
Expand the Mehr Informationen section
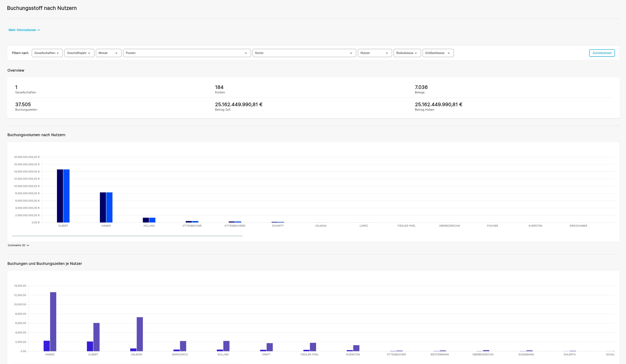(22, 30)
